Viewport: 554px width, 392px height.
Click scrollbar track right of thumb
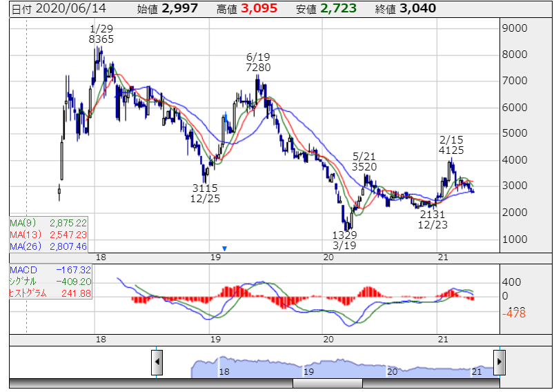[431, 384]
